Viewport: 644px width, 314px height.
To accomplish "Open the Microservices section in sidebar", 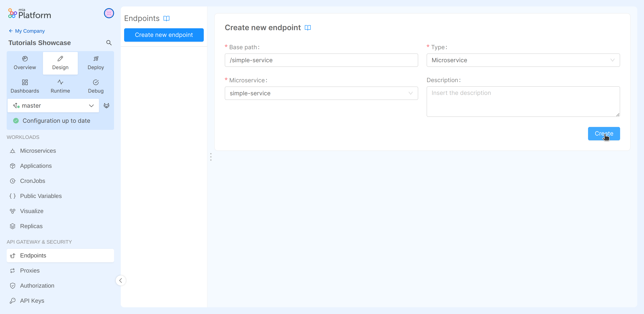I will (x=38, y=151).
